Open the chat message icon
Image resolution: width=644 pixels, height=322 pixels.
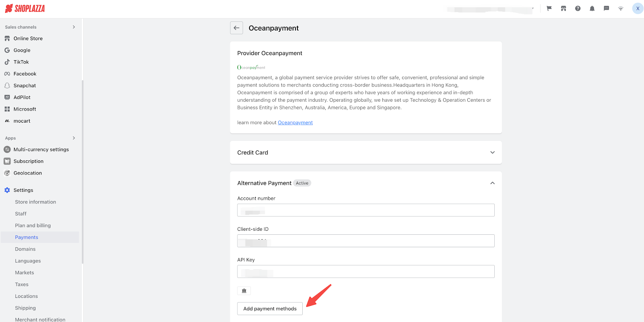click(x=606, y=8)
